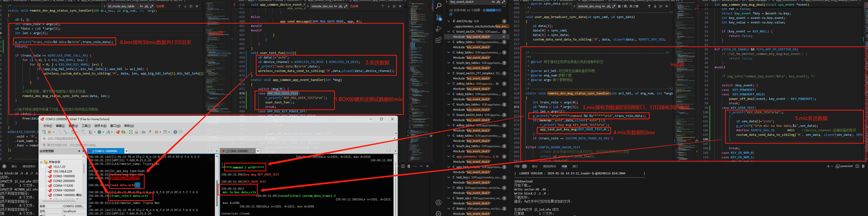
Task: Open font dropdown arrow in Xshell toolbar
Action: coord(112,132)
